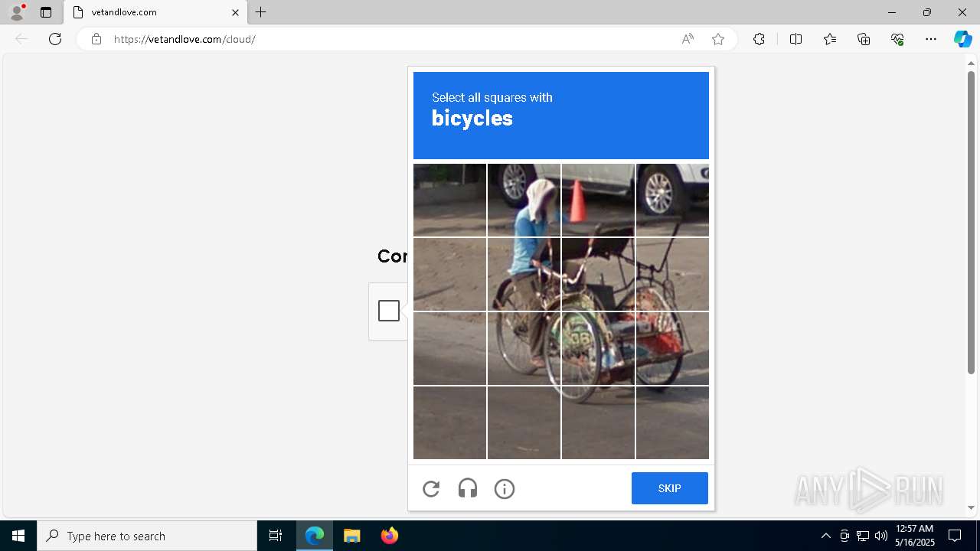Open tab actions menu
This screenshot has height=551, width=980.
pos(46,12)
